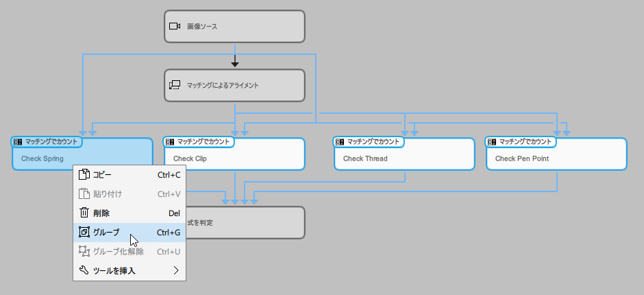Click the count icon on Check Thread tag
Screen dimensions: 644x295
(340, 142)
